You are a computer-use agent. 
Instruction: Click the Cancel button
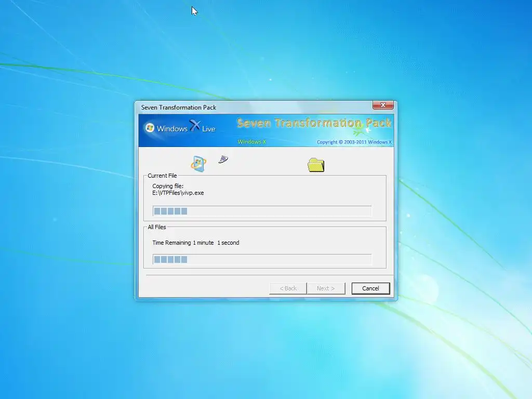370,288
